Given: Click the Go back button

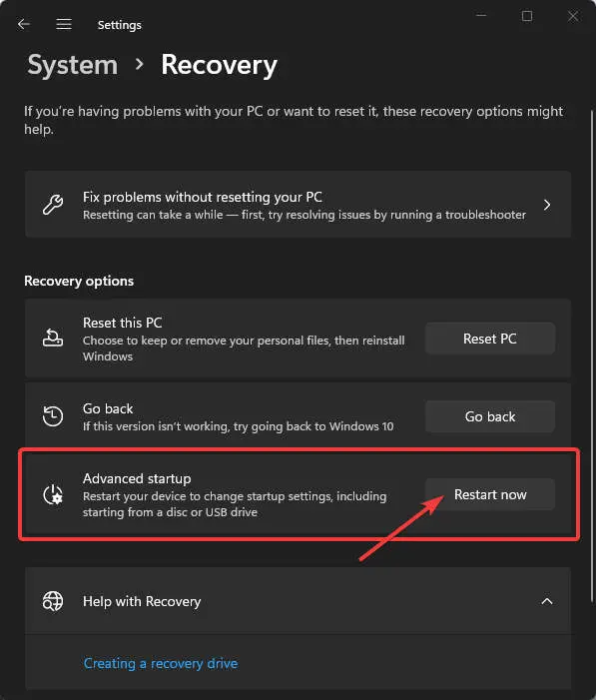Looking at the screenshot, I should 490,416.
